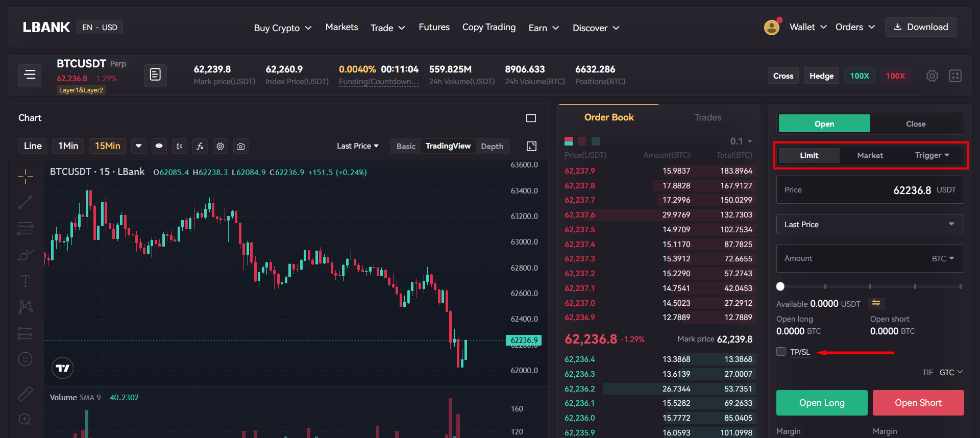Open the calculator icon next to settings
The width and height of the screenshot is (980, 438).
click(955, 76)
